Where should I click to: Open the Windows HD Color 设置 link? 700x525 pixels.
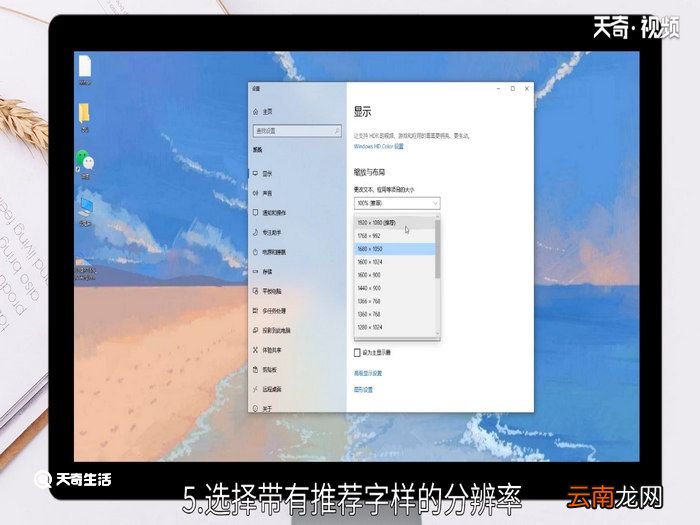point(379,146)
